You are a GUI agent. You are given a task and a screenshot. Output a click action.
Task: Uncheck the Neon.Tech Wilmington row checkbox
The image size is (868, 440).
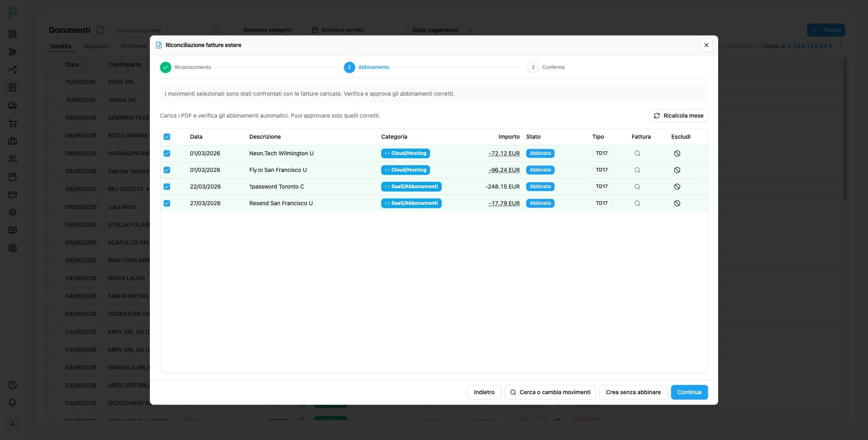click(167, 153)
